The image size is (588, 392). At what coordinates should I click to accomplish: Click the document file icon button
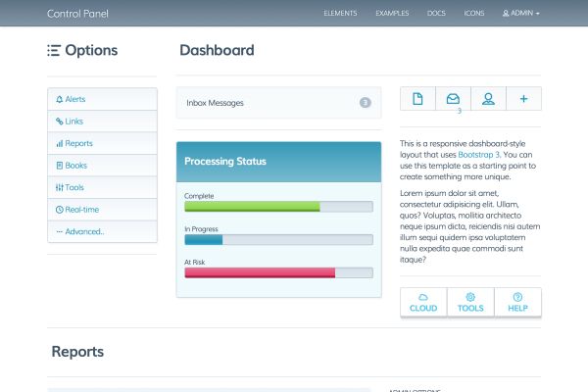417,99
